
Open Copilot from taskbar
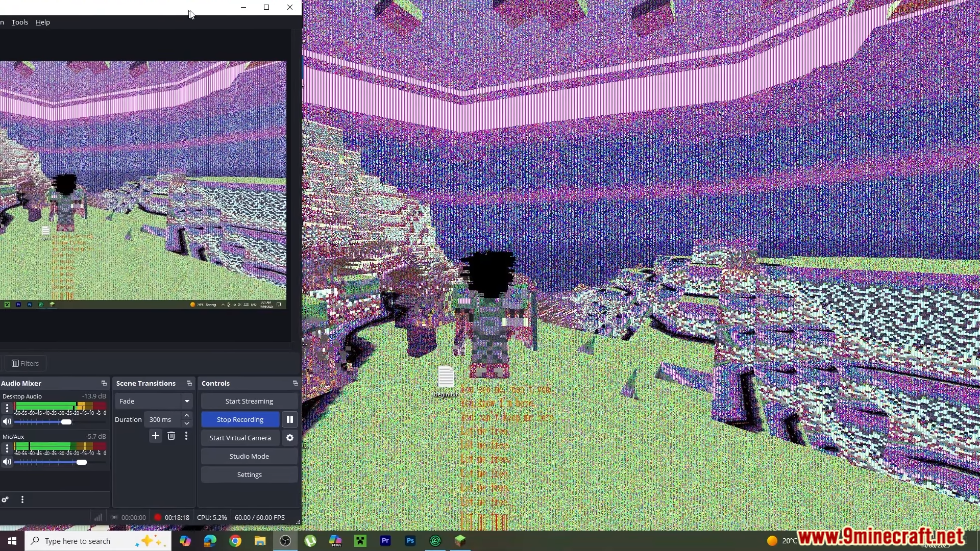pos(185,541)
